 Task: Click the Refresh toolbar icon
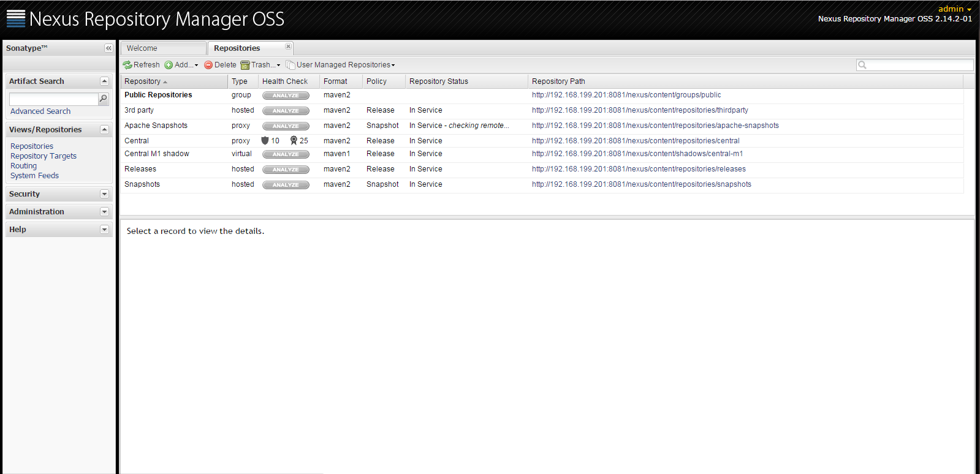(x=127, y=65)
